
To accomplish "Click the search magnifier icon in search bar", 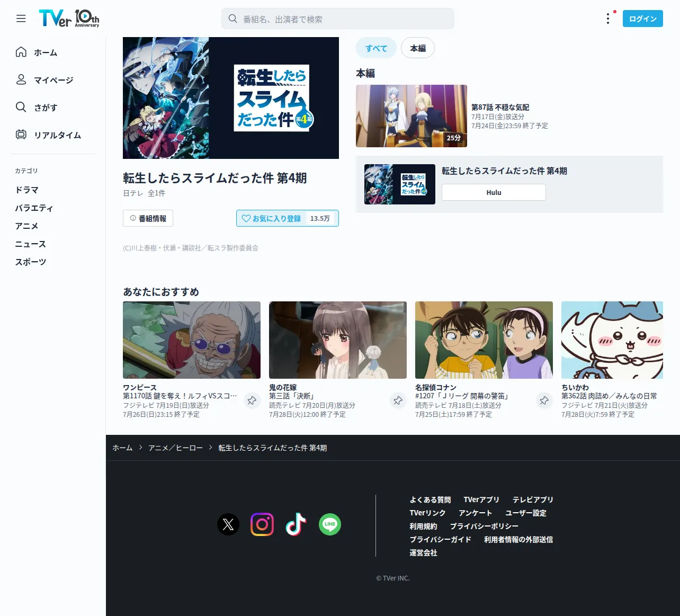I will pos(232,19).
